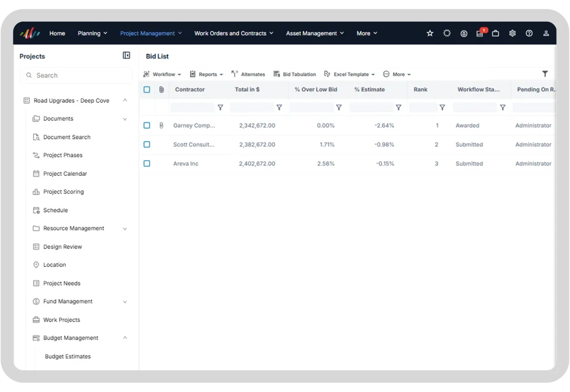Click the attachment column header icon
The image size is (570, 392).
pos(161,90)
